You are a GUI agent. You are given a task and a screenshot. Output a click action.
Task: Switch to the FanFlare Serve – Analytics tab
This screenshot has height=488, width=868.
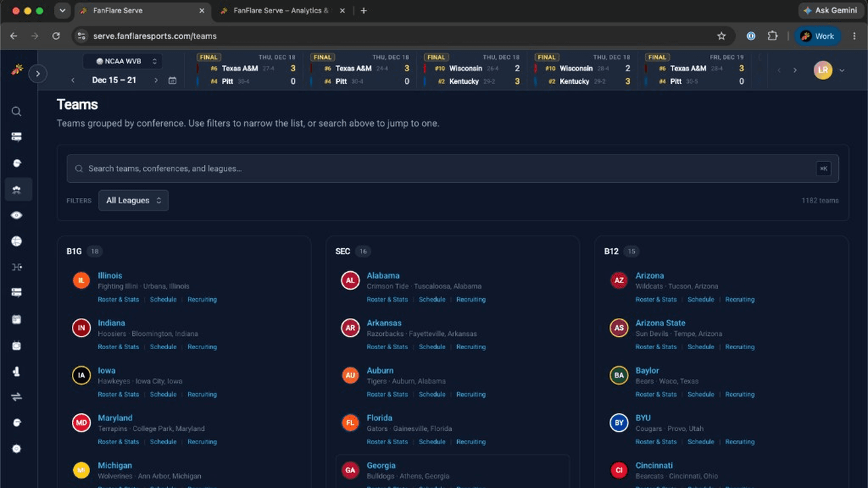(281, 11)
